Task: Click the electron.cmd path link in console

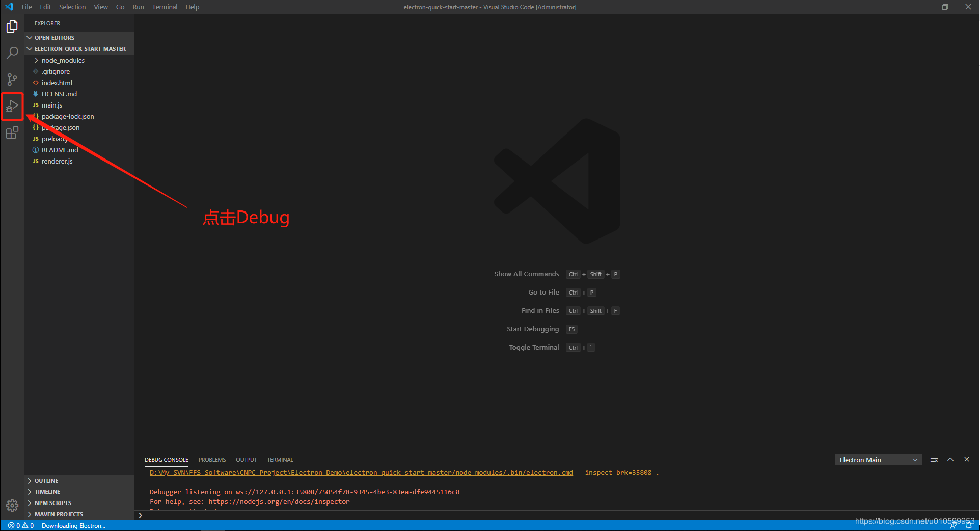Action: 361,472
